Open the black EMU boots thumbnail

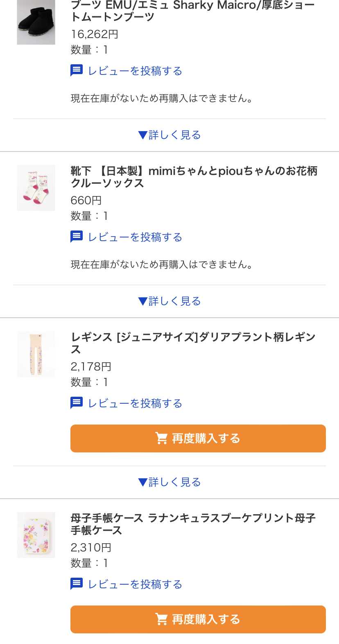[x=36, y=23]
